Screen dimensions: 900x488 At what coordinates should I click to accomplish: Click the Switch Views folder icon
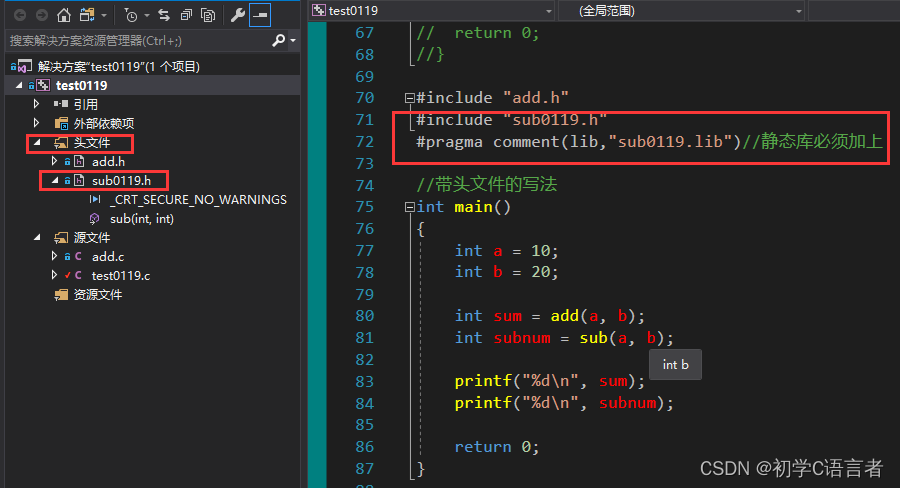tap(88, 15)
